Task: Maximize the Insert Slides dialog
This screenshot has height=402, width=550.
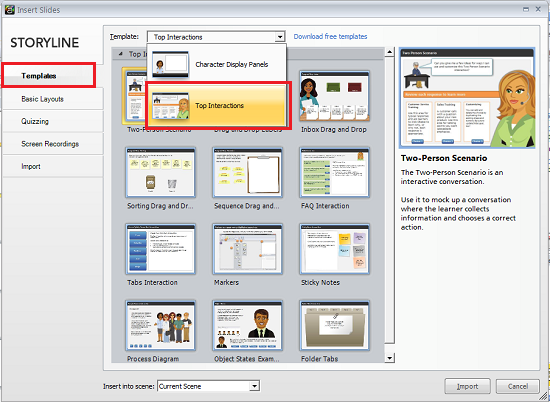Action: (526, 9)
